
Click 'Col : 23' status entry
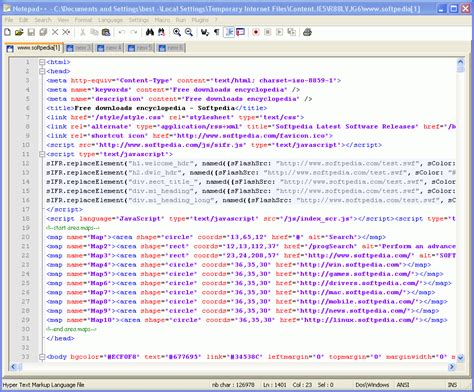[x=302, y=385]
